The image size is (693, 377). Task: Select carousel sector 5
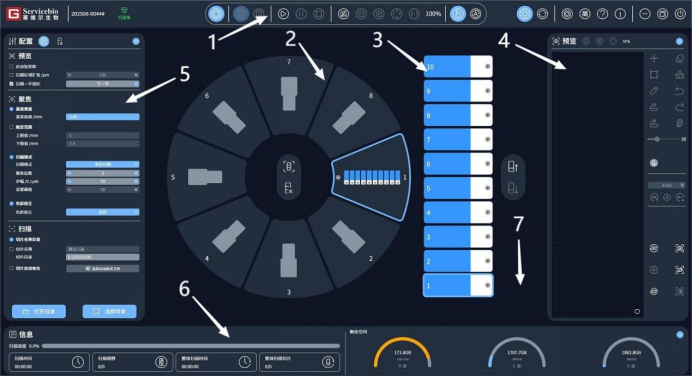pos(205,177)
